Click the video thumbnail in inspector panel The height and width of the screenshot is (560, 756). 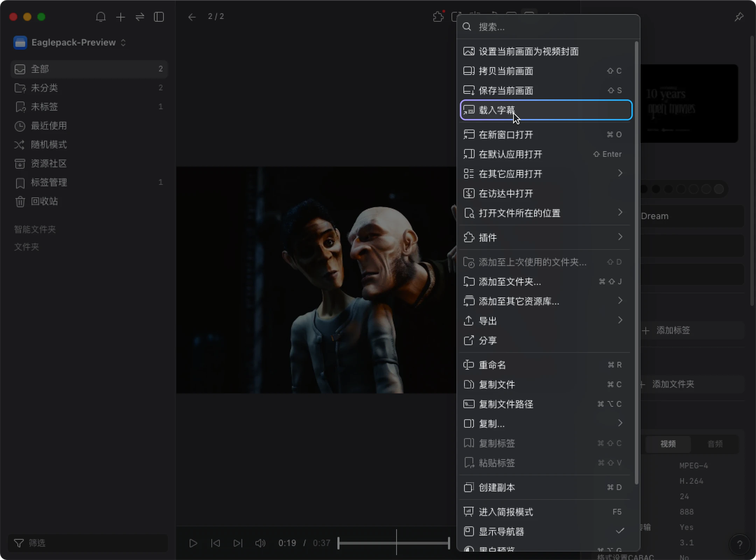coord(689,103)
